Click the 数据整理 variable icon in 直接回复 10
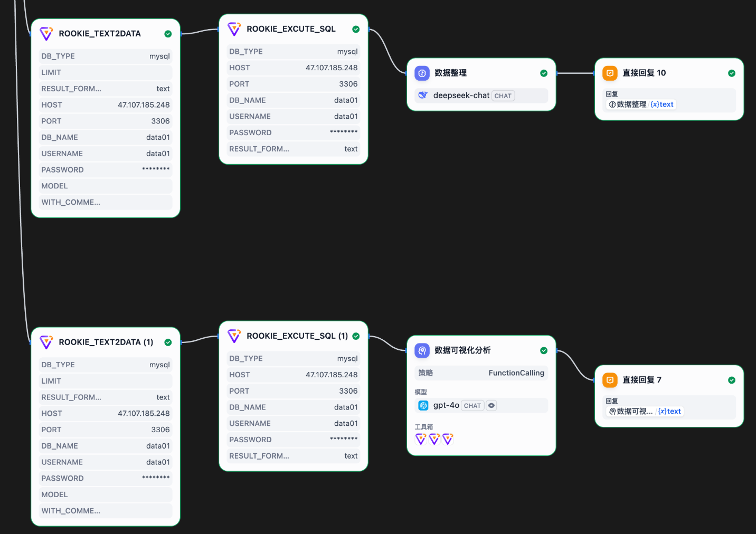 (612, 104)
